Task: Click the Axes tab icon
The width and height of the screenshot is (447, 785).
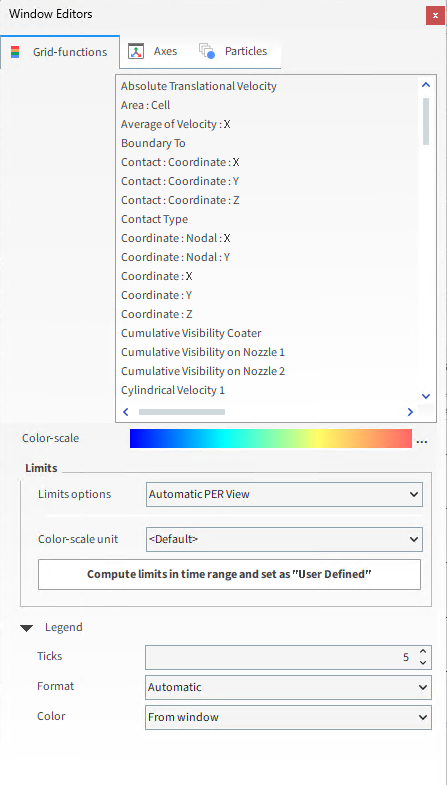Action: [136, 51]
